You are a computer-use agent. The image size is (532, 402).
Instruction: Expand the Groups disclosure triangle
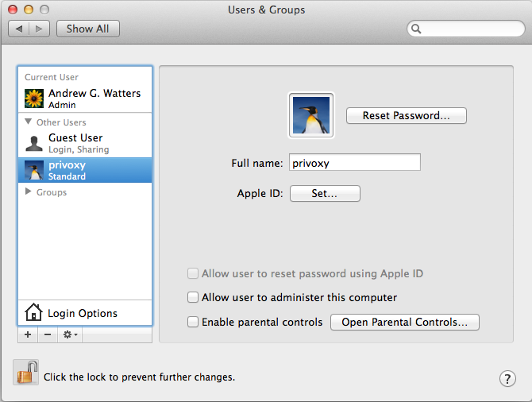click(x=29, y=192)
